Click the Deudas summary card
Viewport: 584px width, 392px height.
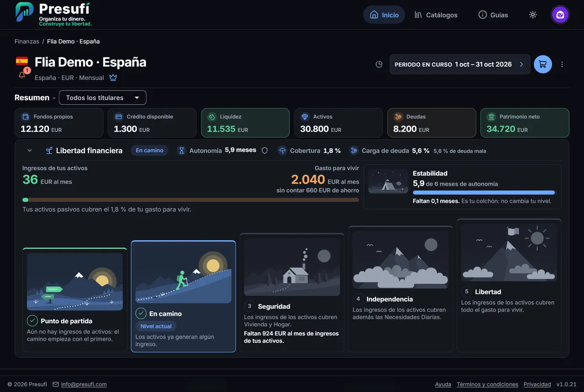pyautogui.click(x=432, y=123)
